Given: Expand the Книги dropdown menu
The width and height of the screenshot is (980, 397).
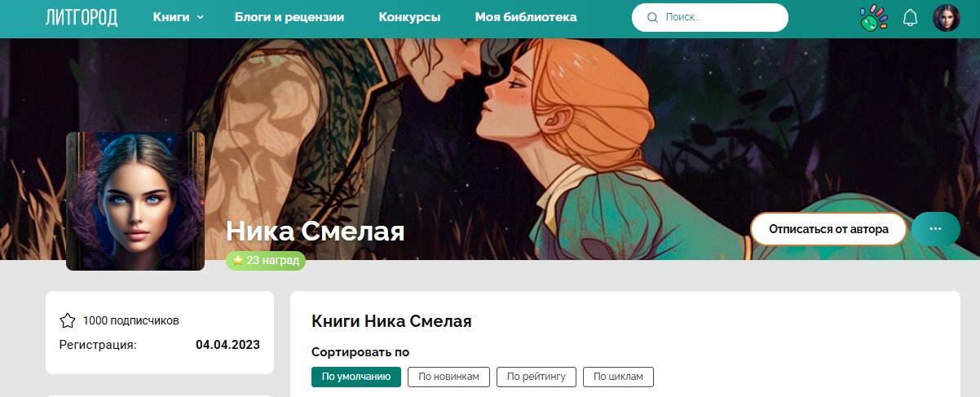Looking at the screenshot, I should click(x=179, y=17).
